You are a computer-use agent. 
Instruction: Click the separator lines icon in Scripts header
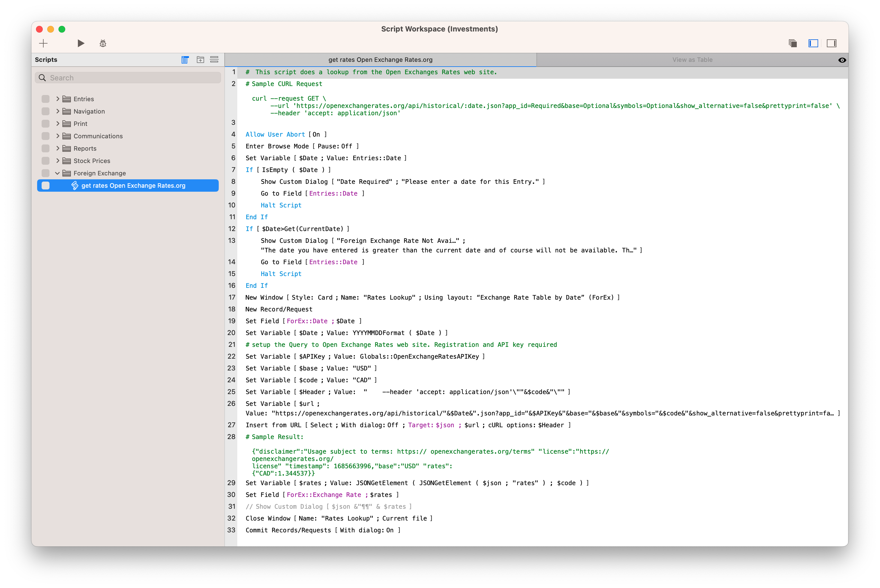[x=214, y=60]
